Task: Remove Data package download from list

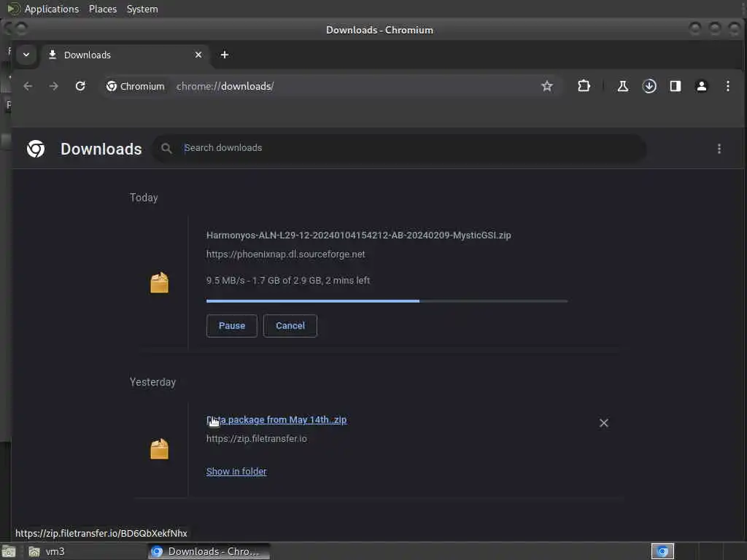Action: click(x=603, y=423)
